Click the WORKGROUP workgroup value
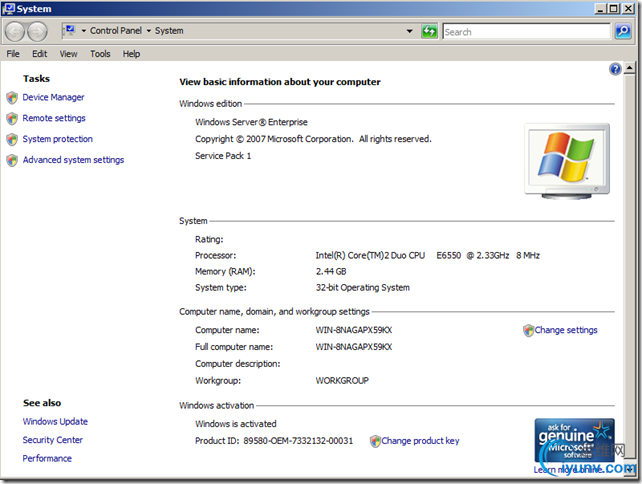Viewport: 642px width, 484px height. [x=342, y=380]
